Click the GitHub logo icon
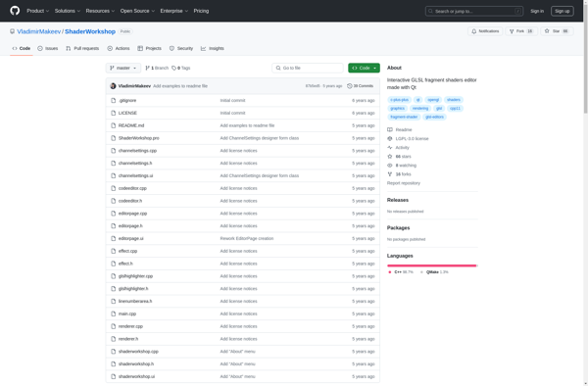Viewport: 588px width, 386px height. pyautogui.click(x=15, y=11)
